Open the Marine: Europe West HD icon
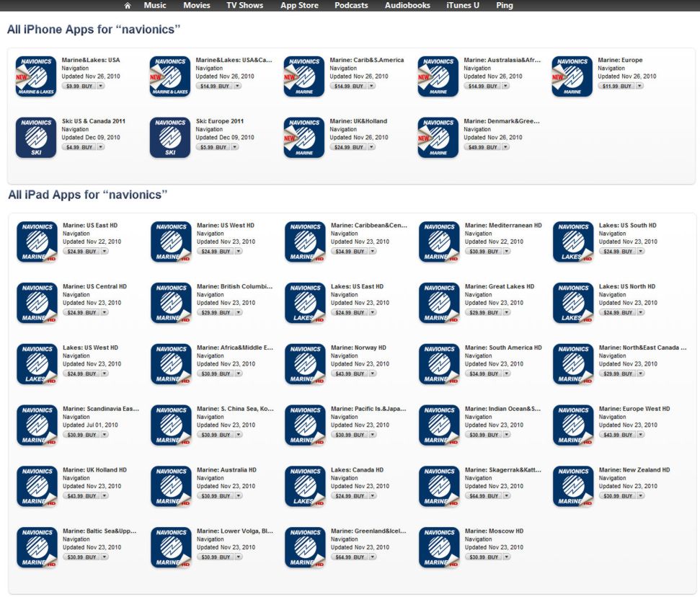This screenshot has width=700, height=597. [x=573, y=425]
